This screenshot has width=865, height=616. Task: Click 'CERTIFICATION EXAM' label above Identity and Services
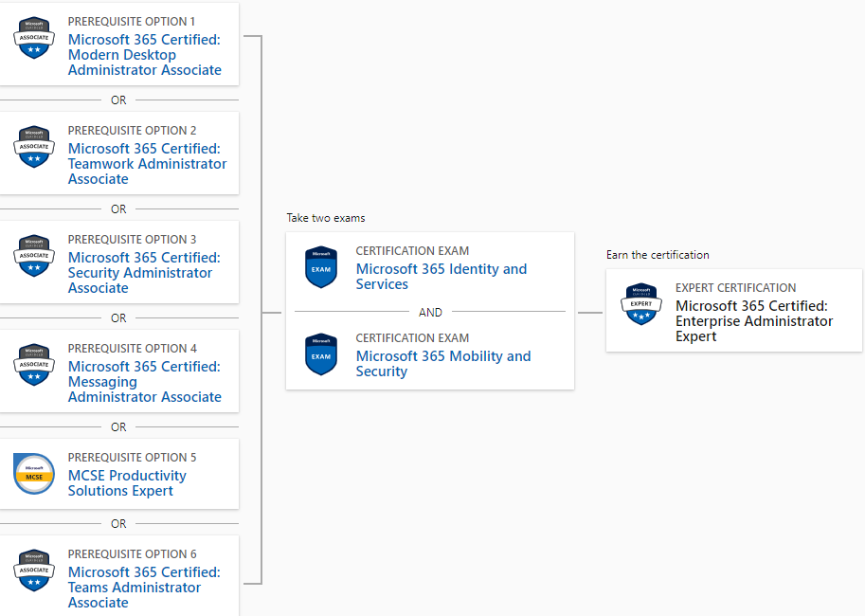(x=412, y=250)
